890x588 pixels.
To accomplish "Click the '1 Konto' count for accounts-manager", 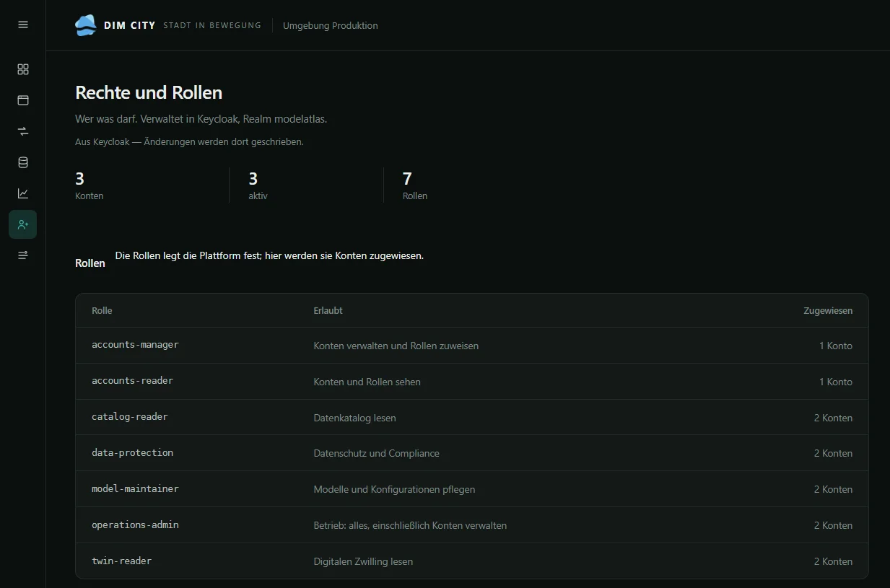I will coord(836,346).
